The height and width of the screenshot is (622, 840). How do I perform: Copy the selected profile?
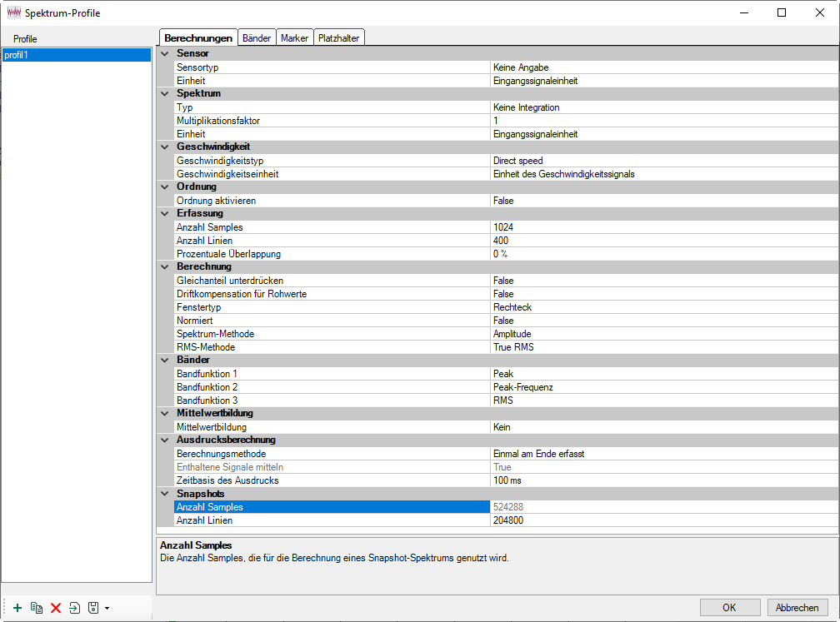pos(37,608)
